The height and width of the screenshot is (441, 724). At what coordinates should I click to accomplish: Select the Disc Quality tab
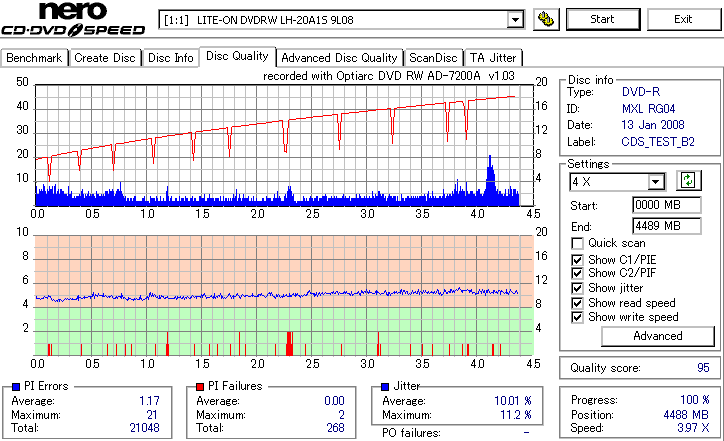pos(237,56)
